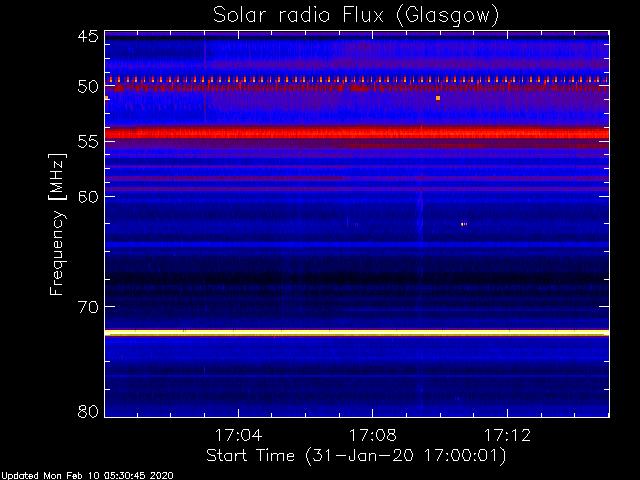Click the '17:08' time tick label
Screen dimensions: 640x480
click(x=372, y=435)
